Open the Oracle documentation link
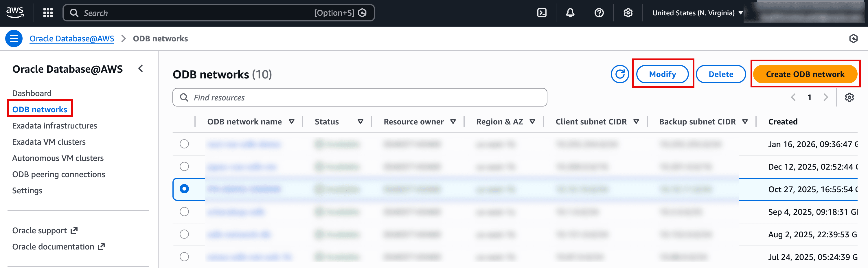This screenshot has height=268, width=868. tap(53, 246)
